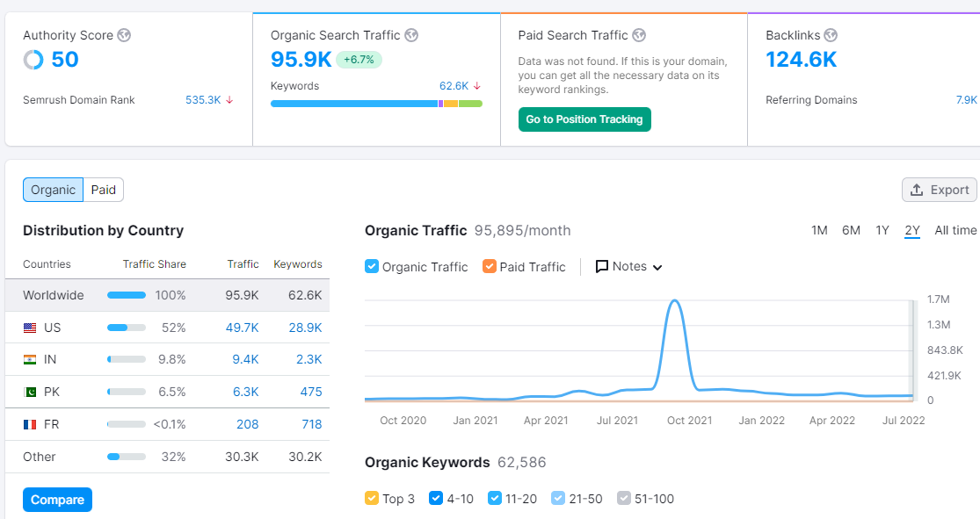This screenshot has height=519, width=980.
Task: Select All time range
Action: click(955, 230)
